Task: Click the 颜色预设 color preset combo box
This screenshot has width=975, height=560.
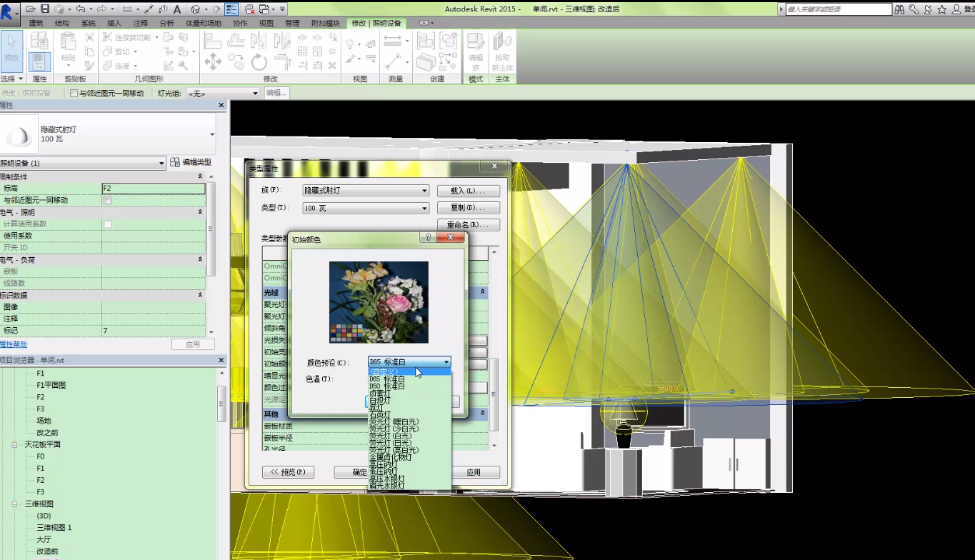Action: (x=409, y=362)
